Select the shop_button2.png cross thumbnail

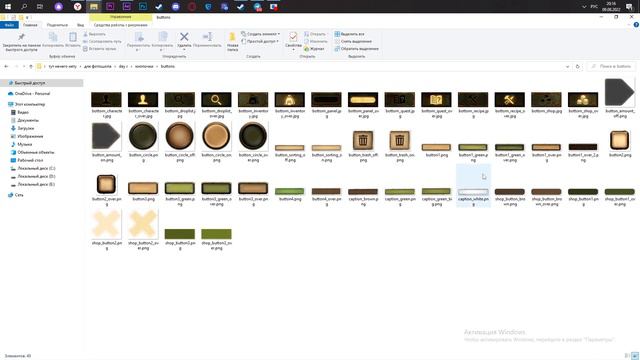click(106, 224)
